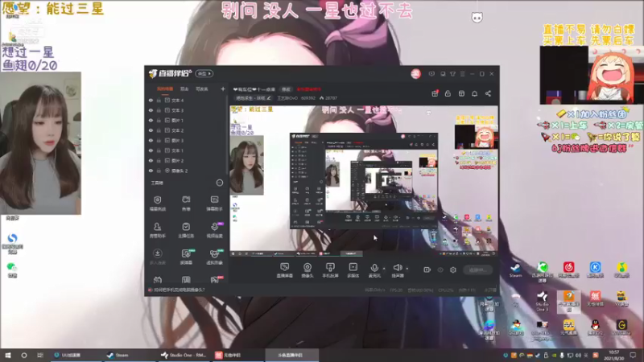Viewport: 644px width, 362px height.
Task: Open Task View on the taskbar
Action: point(39,355)
